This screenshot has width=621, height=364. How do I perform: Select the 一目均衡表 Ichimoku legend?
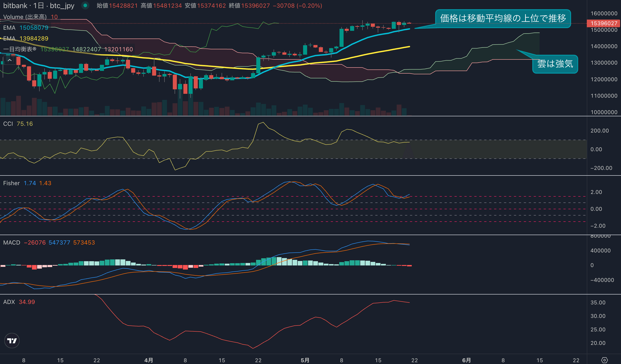[20, 49]
